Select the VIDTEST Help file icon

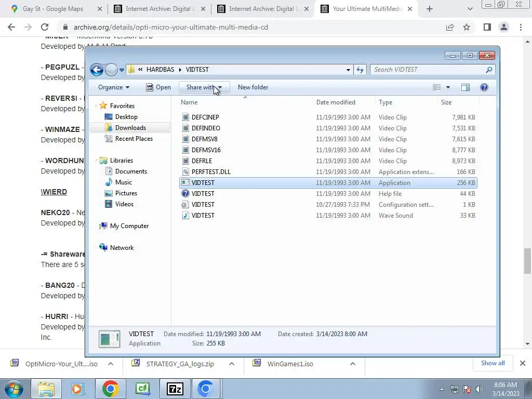(185, 194)
